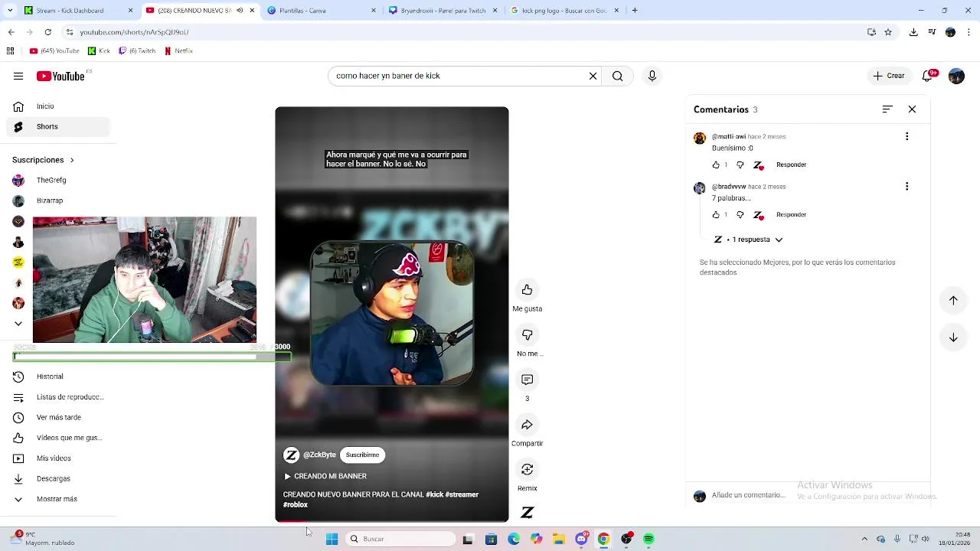Select Shorts in the sidebar
This screenshot has height=551, width=980.
[x=58, y=126]
